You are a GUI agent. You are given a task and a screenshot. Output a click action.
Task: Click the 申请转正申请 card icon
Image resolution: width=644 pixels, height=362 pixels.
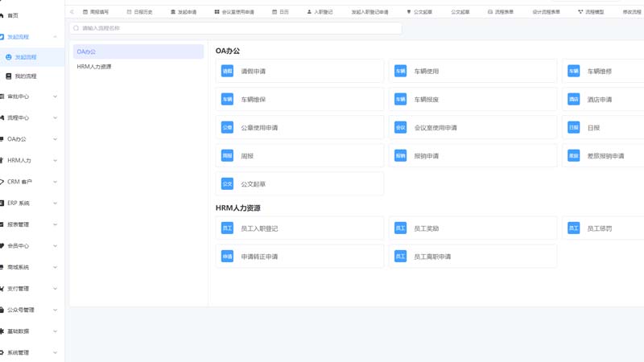(227, 257)
